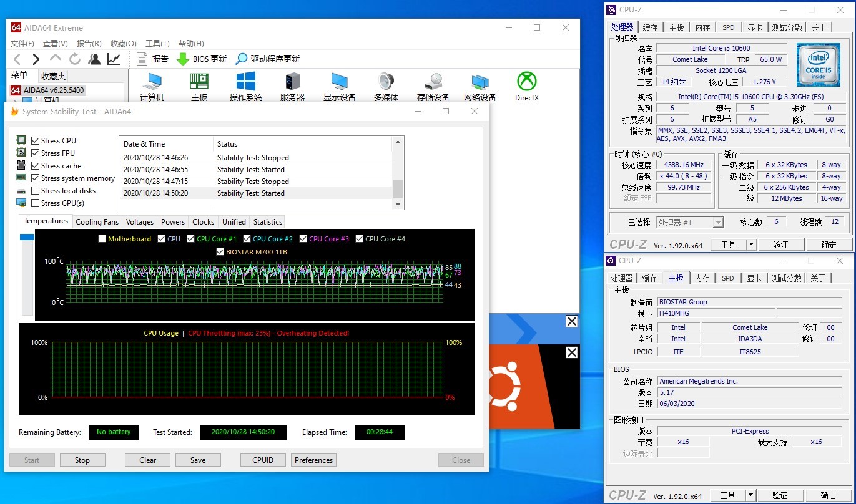Expand the 计算机 tree node
Image resolution: width=856 pixels, height=504 pixels.
click(16, 100)
